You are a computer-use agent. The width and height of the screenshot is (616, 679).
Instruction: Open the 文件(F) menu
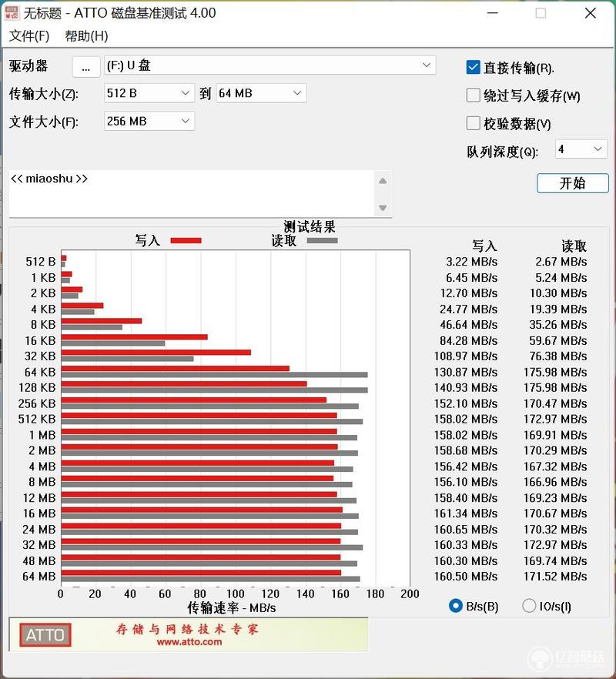[x=29, y=36]
